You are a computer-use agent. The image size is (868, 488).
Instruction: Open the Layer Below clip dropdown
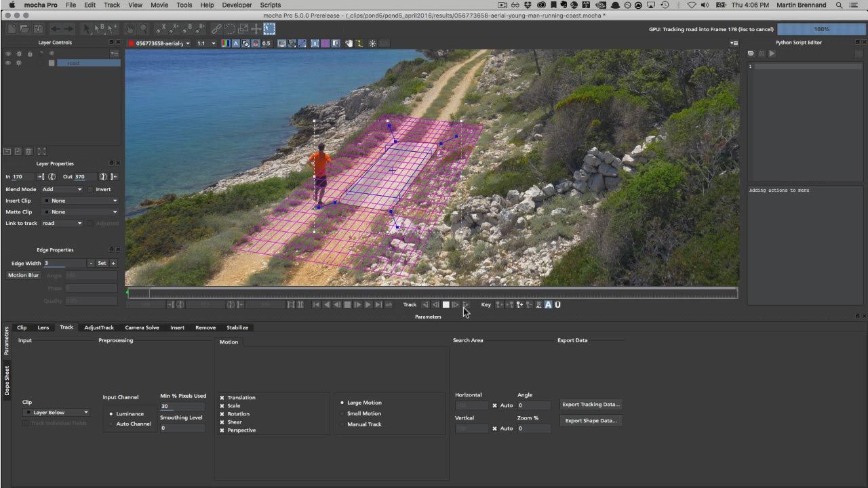pos(56,412)
